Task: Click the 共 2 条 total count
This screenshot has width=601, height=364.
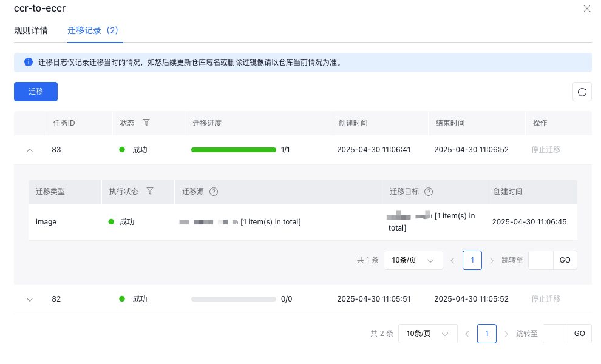Action: pyautogui.click(x=382, y=334)
